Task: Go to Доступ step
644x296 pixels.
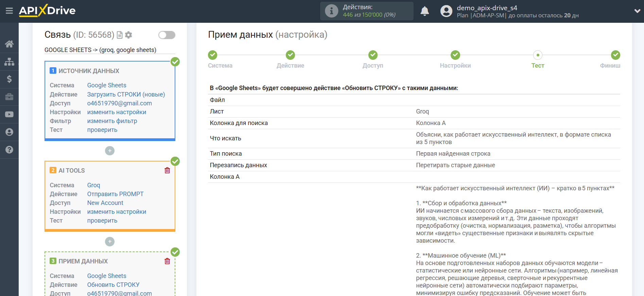Action: (x=373, y=55)
